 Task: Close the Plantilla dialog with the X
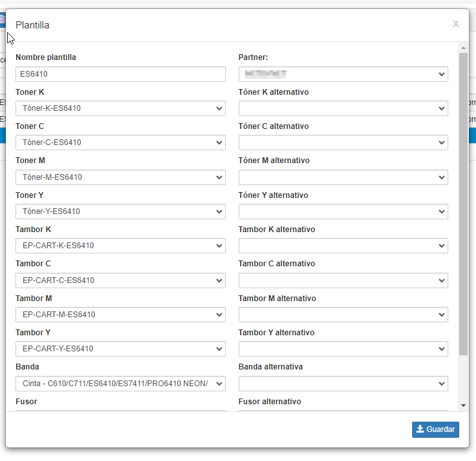coord(455,24)
